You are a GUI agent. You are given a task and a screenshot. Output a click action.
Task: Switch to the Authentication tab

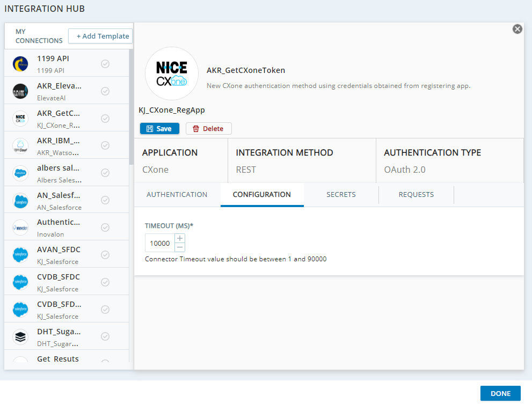[x=177, y=195]
